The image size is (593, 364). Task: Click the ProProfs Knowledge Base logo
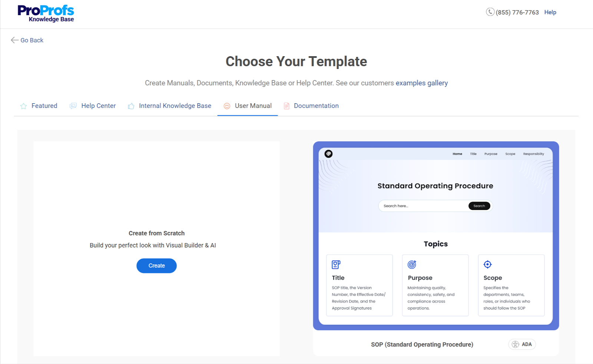[x=46, y=12]
